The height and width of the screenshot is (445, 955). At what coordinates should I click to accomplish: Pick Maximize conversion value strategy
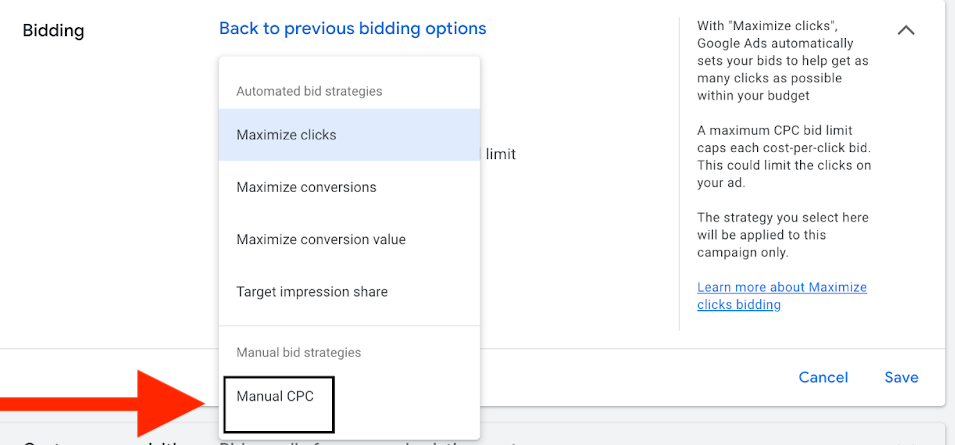tap(320, 240)
